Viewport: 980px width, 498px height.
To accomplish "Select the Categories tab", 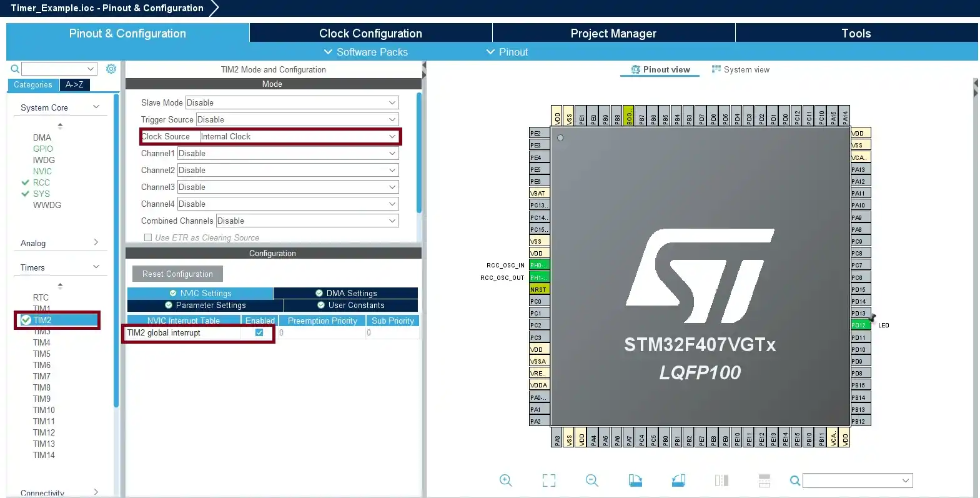I will pyautogui.click(x=33, y=84).
